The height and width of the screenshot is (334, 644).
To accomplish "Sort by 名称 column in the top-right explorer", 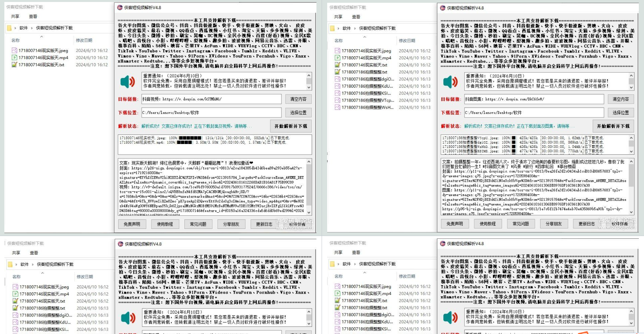I will click(x=339, y=41).
